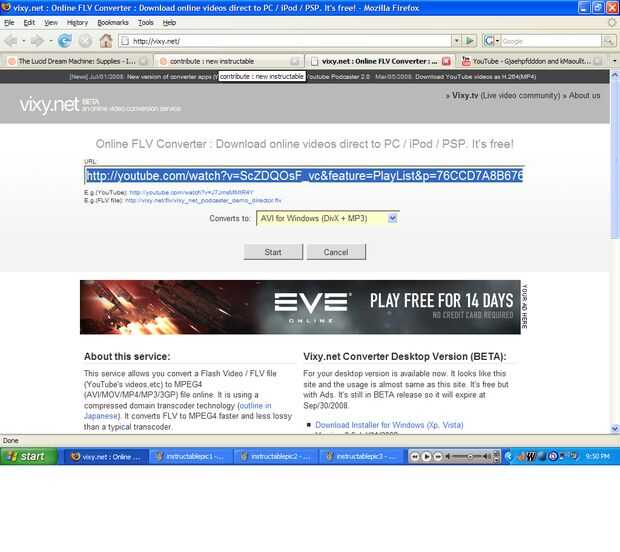
Task: Click the taskbar media player Previous button
Action: (415, 457)
